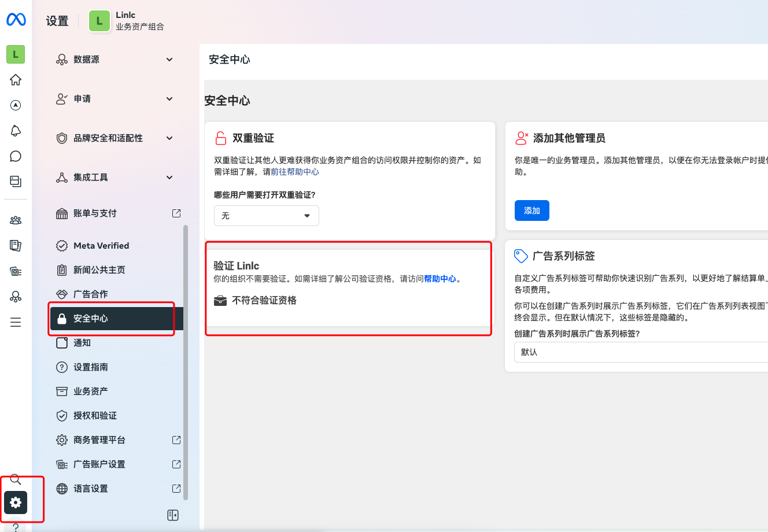This screenshot has width=768, height=532.
Task: Open the green L account avatar in rail
Action: click(x=16, y=54)
